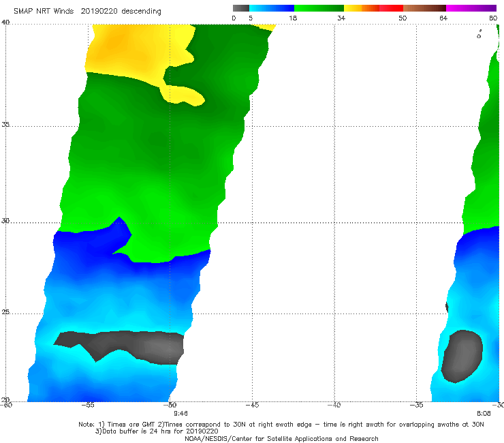
Task: Click the longitude axis label '-45'
Action: coord(252,405)
